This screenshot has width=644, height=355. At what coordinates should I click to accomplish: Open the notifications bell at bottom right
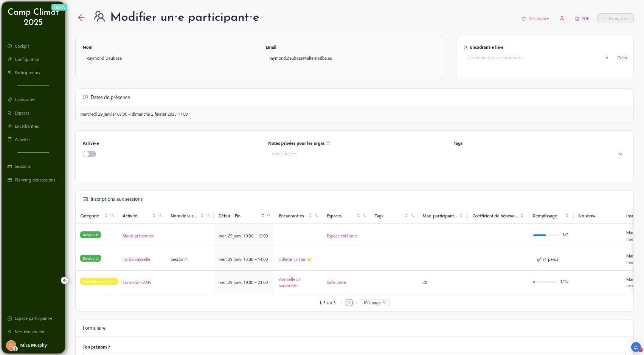pos(636,347)
